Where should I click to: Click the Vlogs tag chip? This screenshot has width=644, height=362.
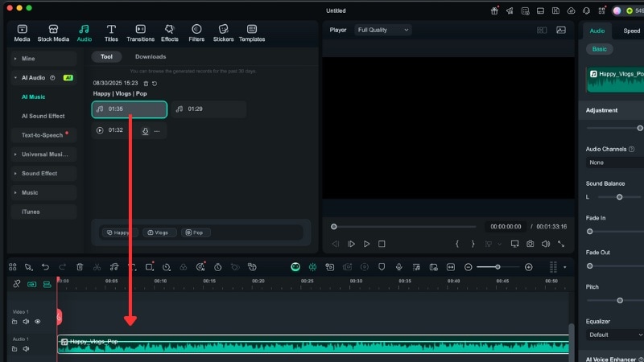(159, 232)
